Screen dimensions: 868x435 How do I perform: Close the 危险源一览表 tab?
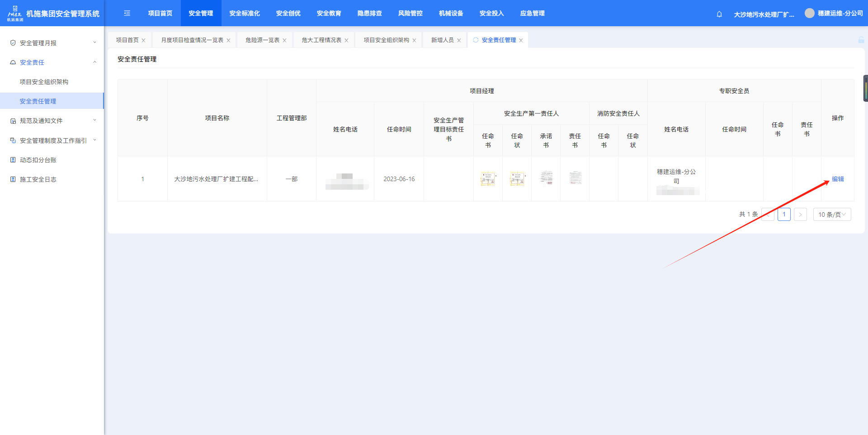[284, 41]
